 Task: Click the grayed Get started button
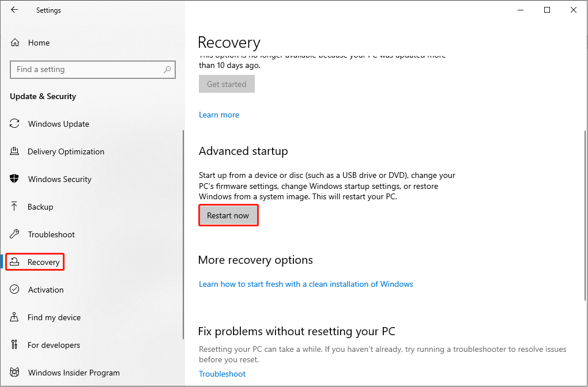[227, 84]
